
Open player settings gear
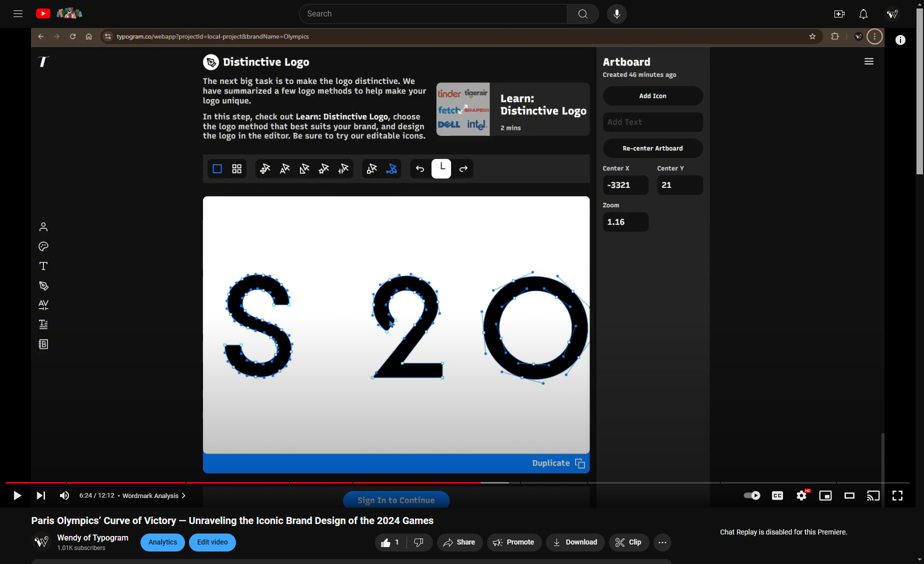pyautogui.click(x=801, y=496)
